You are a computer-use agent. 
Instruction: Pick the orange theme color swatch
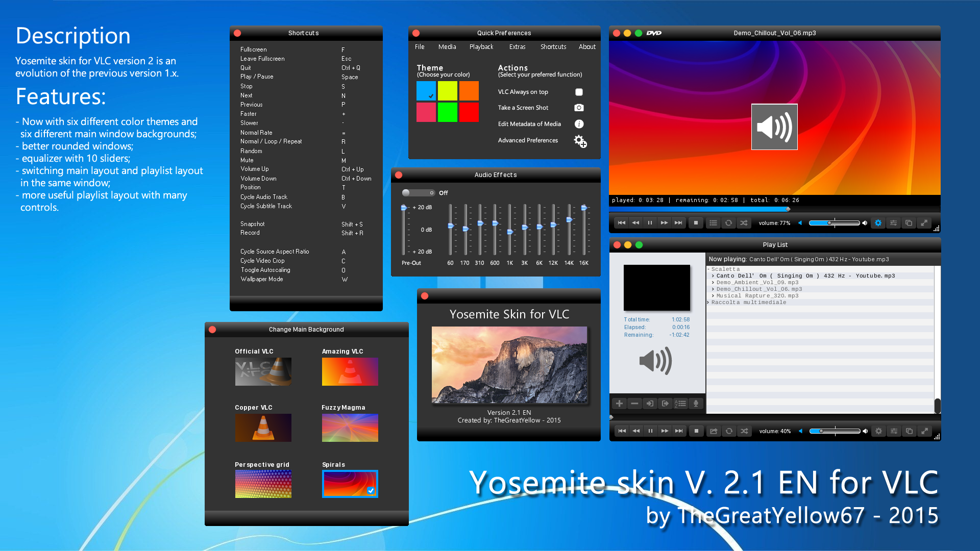[469, 91]
